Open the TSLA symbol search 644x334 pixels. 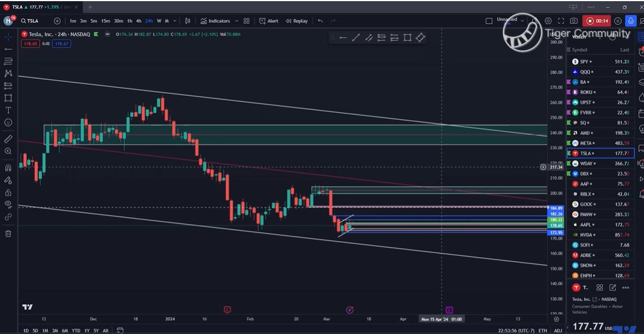pos(30,21)
